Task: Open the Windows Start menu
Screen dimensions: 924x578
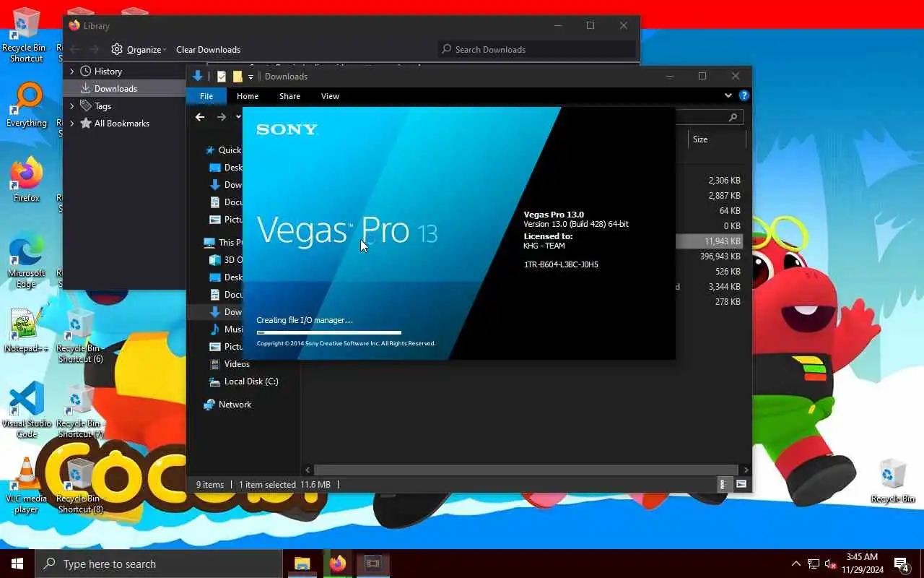Action: point(17,564)
